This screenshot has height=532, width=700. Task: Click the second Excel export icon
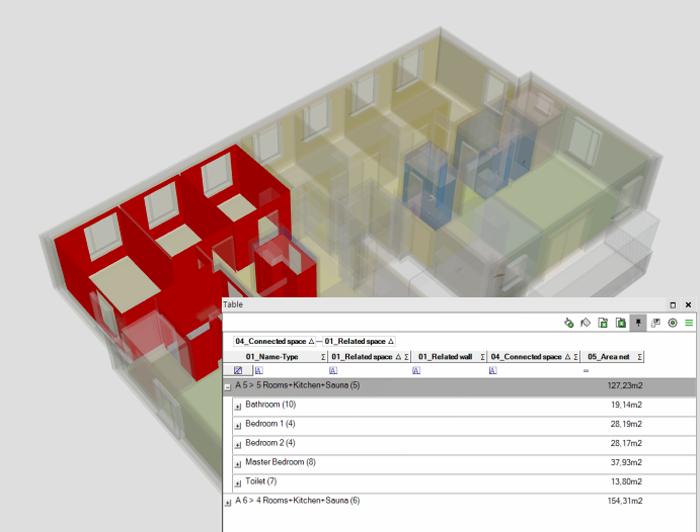click(x=621, y=323)
